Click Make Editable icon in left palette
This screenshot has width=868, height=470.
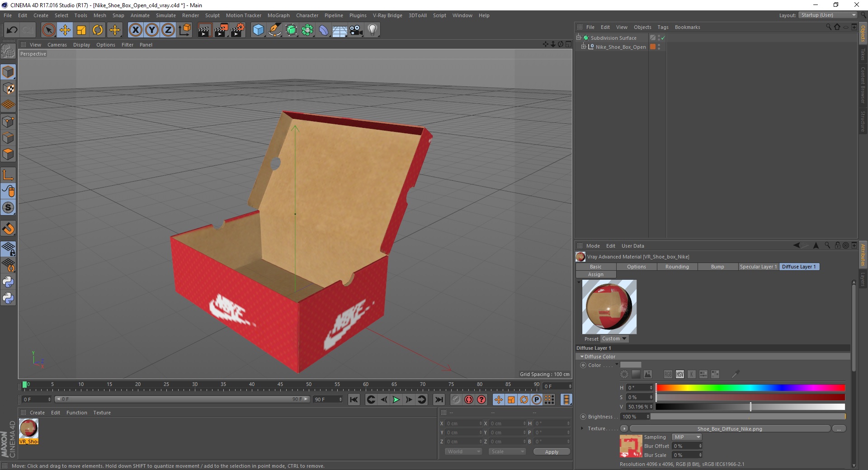click(8, 52)
